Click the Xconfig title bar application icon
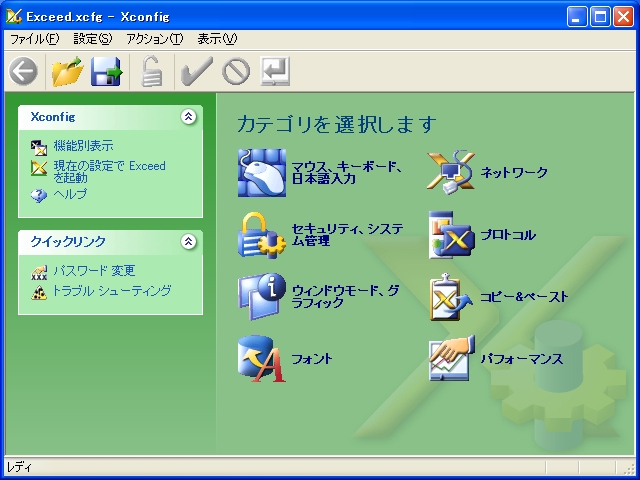This screenshot has width=640, height=480. point(13,16)
